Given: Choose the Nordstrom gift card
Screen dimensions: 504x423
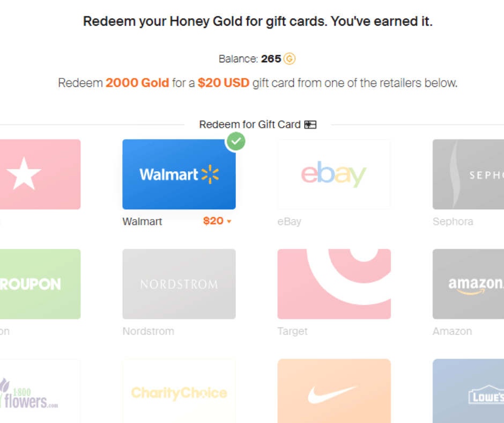Looking at the screenshot, I should (179, 284).
